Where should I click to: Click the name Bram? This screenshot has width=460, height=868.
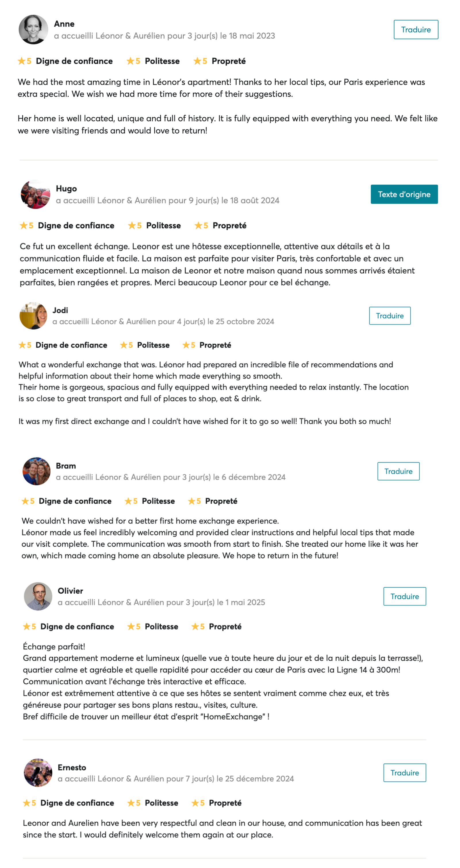[66, 466]
